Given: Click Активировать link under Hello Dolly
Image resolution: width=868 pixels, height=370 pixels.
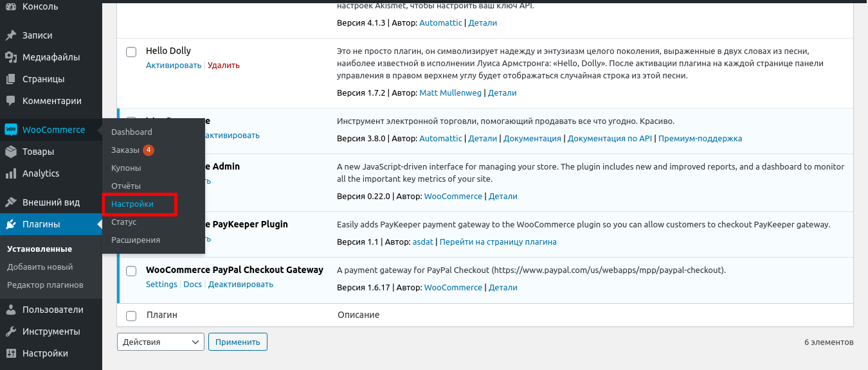Looking at the screenshot, I should point(173,66).
